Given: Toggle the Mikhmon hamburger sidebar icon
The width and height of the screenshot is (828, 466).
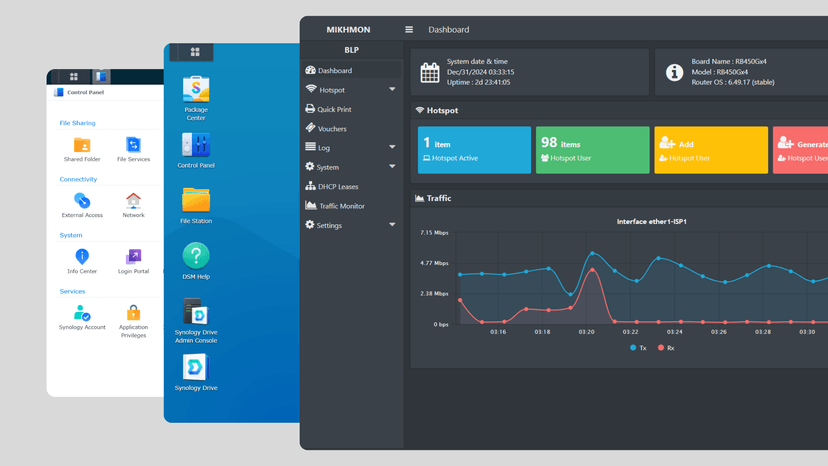Looking at the screenshot, I should point(409,30).
